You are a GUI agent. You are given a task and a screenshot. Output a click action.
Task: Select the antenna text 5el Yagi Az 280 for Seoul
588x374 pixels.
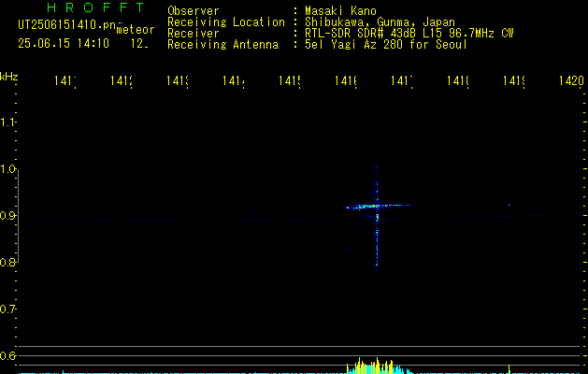[x=386, y=45]
